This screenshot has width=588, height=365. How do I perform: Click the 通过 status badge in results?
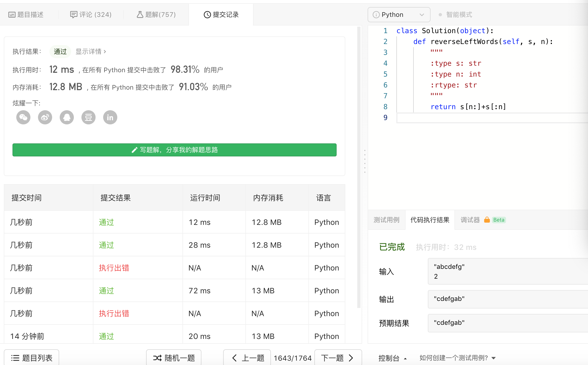tap(60, 52)
